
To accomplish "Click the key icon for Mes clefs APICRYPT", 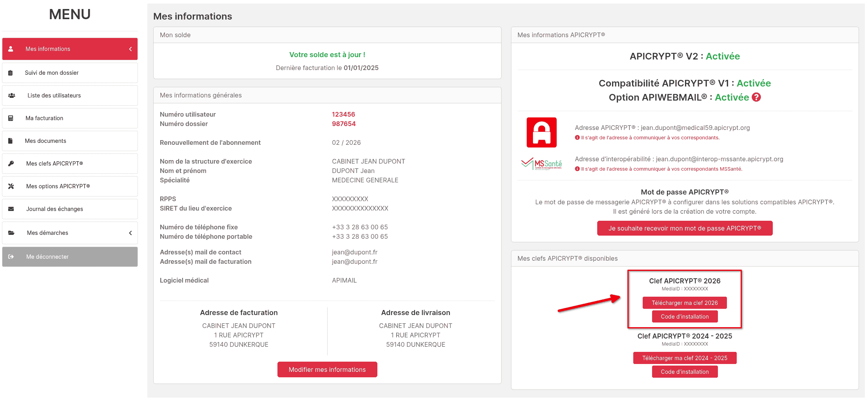I will [11, 164].
